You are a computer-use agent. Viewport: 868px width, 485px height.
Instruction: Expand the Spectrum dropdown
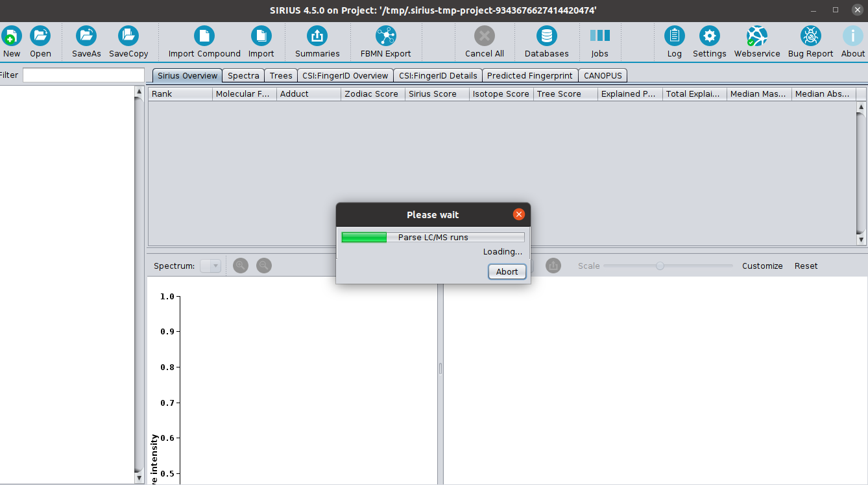coord(211,266)
